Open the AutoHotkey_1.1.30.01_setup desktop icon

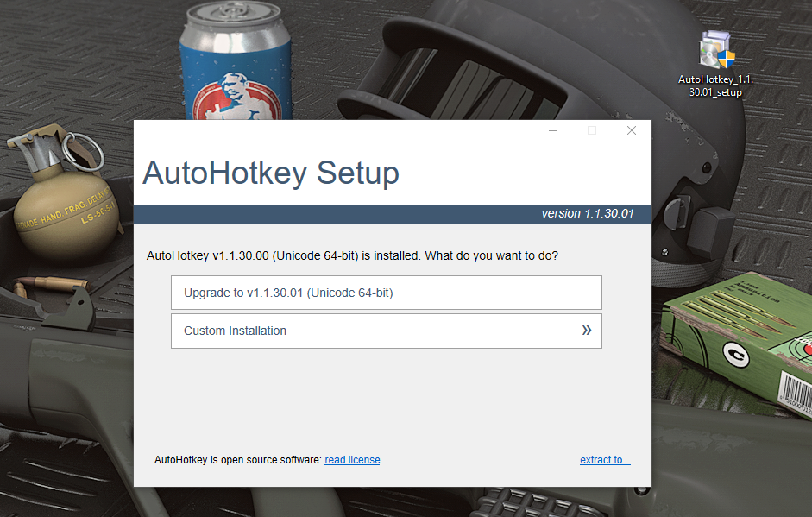715,64
